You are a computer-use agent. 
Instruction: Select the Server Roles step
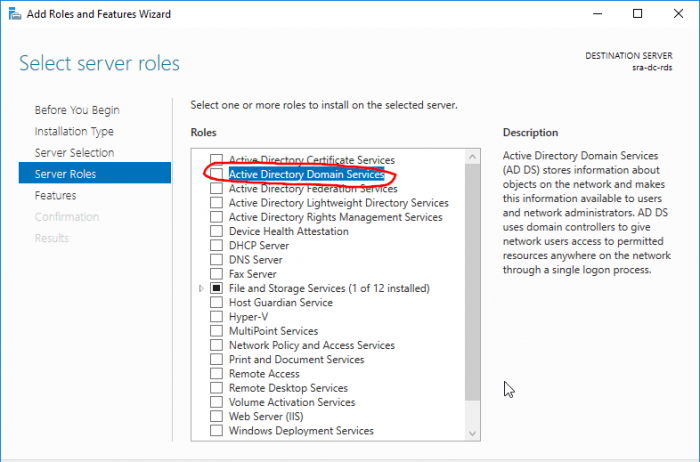95,173
